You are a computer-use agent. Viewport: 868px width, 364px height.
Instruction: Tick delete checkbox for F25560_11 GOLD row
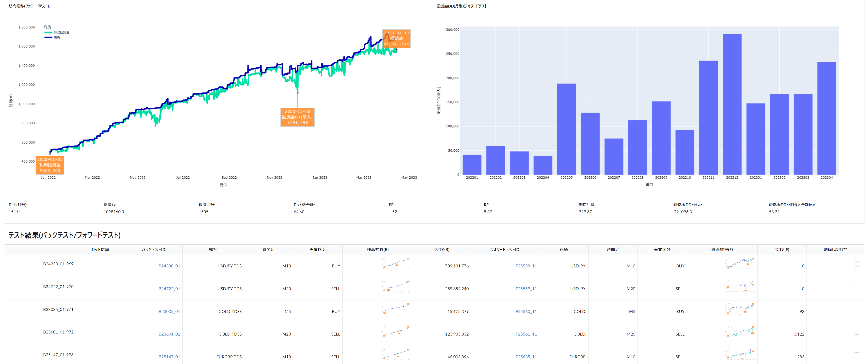click(x=857, y=309)
